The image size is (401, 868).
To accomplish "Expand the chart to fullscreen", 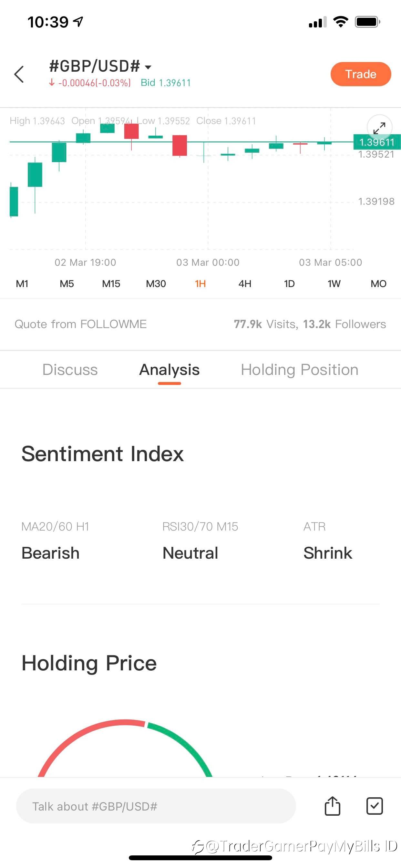I will click(x=379, y=128).
